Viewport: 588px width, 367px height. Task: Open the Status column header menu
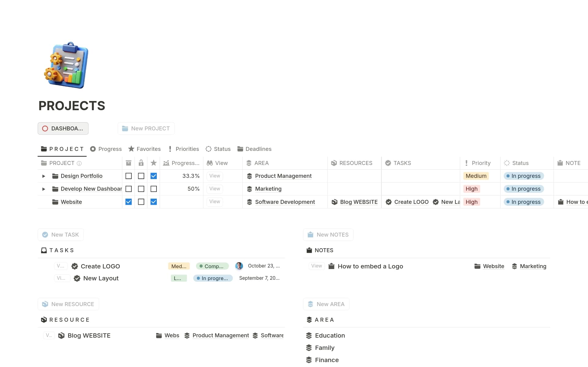click(527, 163)
